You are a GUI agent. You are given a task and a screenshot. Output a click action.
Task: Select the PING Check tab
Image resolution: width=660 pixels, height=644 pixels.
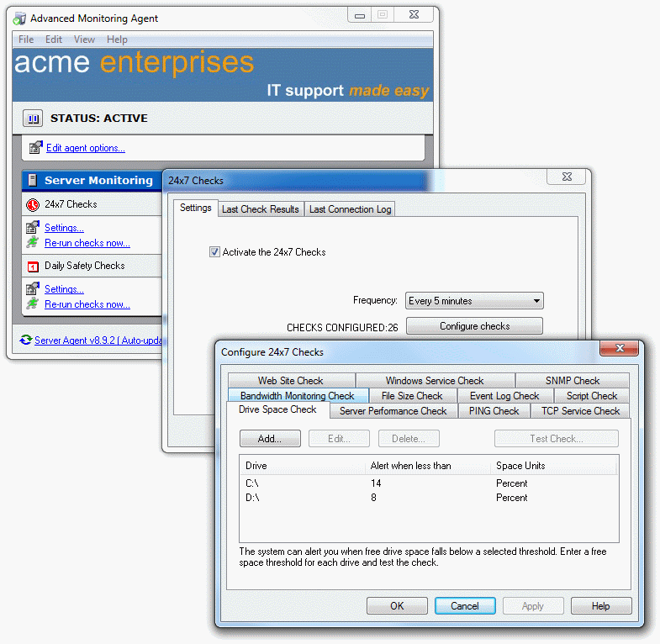[x=494, y=411]
